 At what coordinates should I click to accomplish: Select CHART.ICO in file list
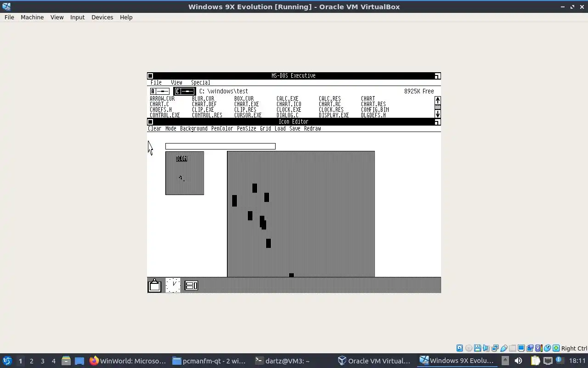coord(289,104)
